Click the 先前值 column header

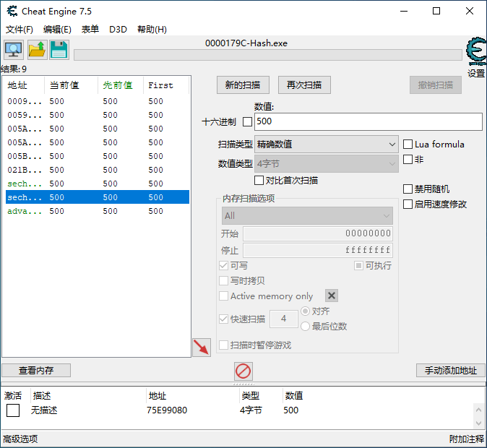pos(121,85)
